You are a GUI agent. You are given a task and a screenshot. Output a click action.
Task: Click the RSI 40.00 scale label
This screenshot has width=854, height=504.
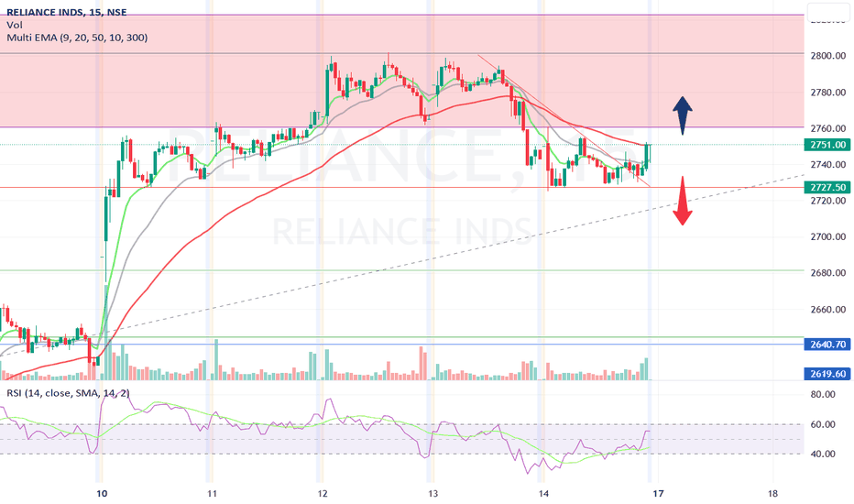click(823, 454)
